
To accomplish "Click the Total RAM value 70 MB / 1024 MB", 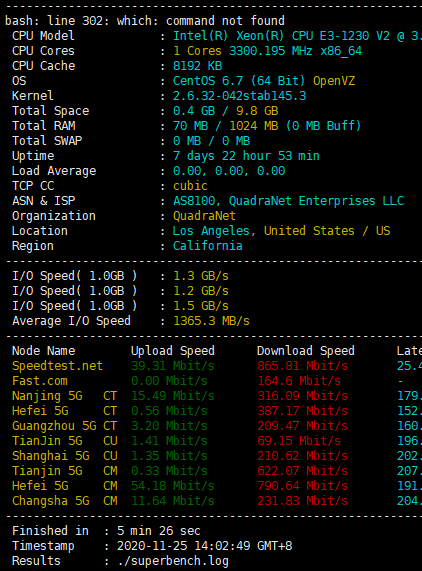I will point(225,126).
